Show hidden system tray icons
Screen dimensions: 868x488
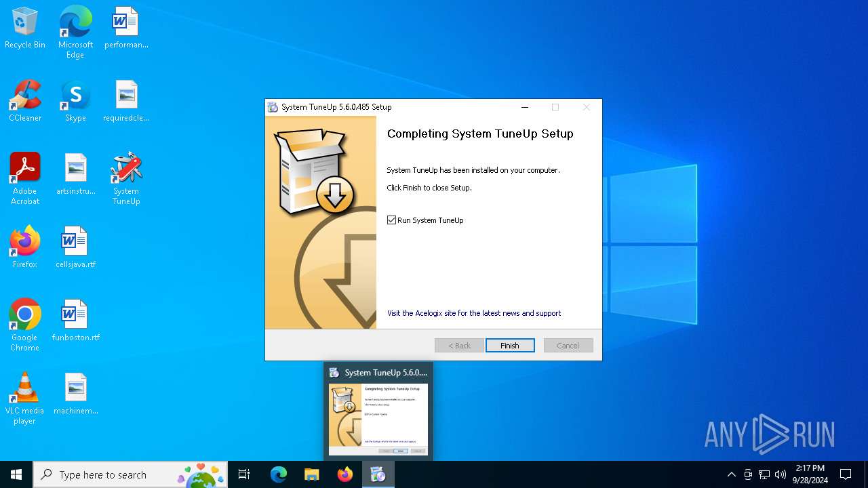click(x=731, y=474)
